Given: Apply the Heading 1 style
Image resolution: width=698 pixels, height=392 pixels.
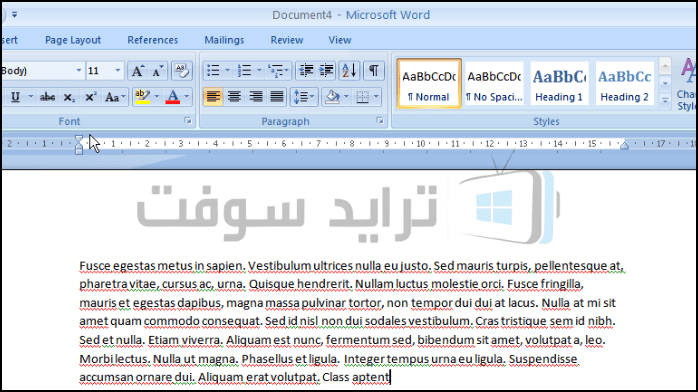Looking at the screenshot, I should tap(559, 84).
